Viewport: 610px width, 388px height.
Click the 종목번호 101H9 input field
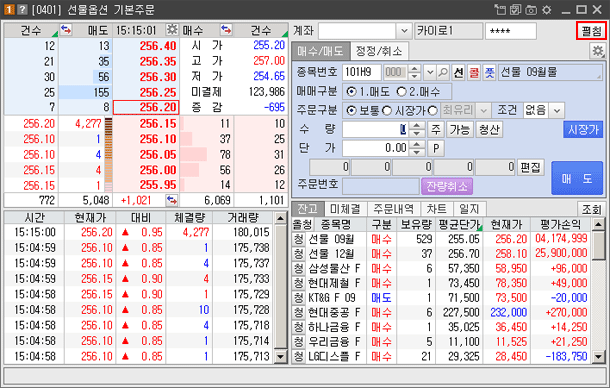click(362, 72)
